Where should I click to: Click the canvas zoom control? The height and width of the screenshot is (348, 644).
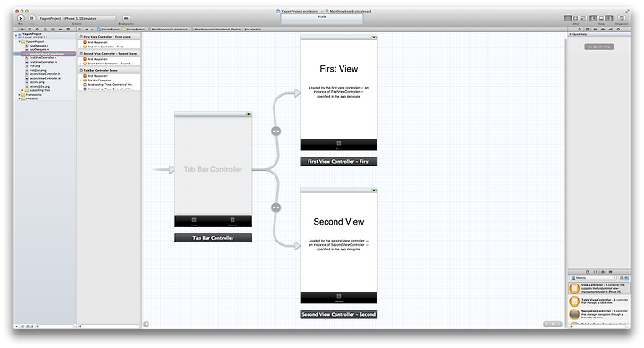(x=553, y=324)
